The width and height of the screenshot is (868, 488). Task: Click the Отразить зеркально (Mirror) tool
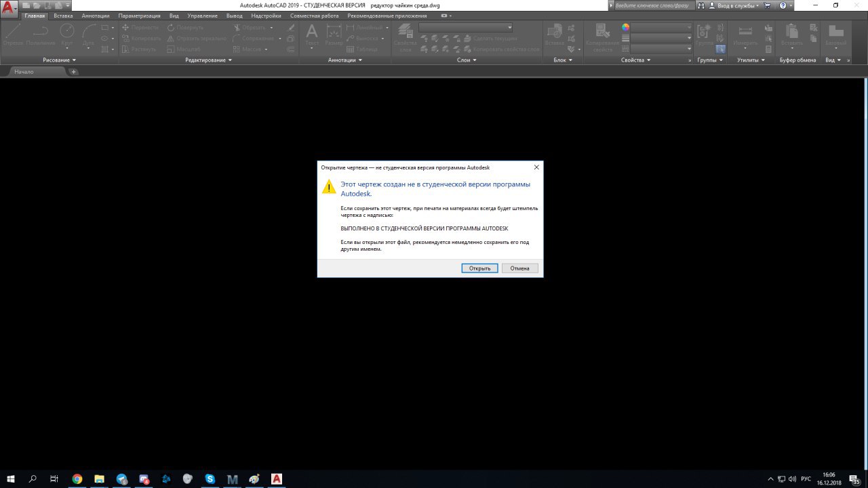tap(197, 39)
